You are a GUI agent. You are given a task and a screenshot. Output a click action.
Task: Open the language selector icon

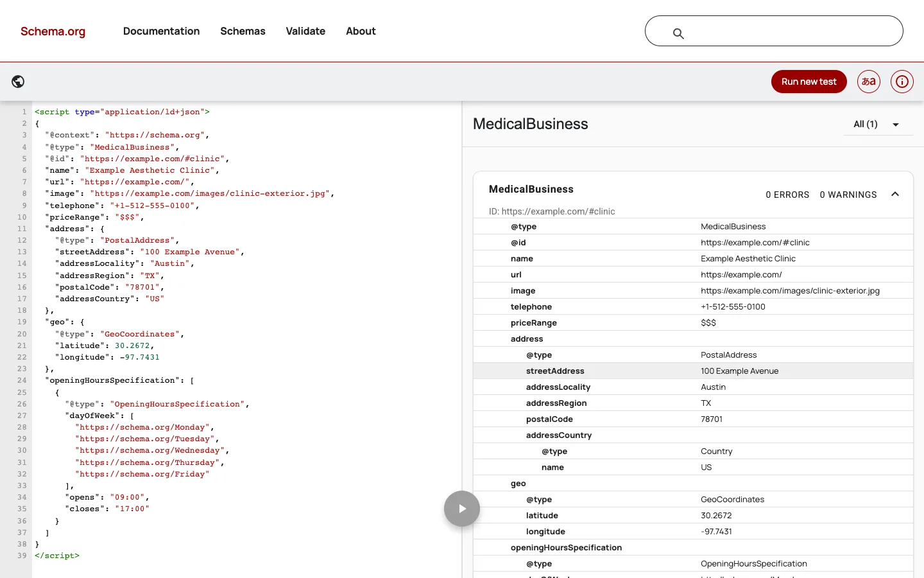[x=869, y=82]
